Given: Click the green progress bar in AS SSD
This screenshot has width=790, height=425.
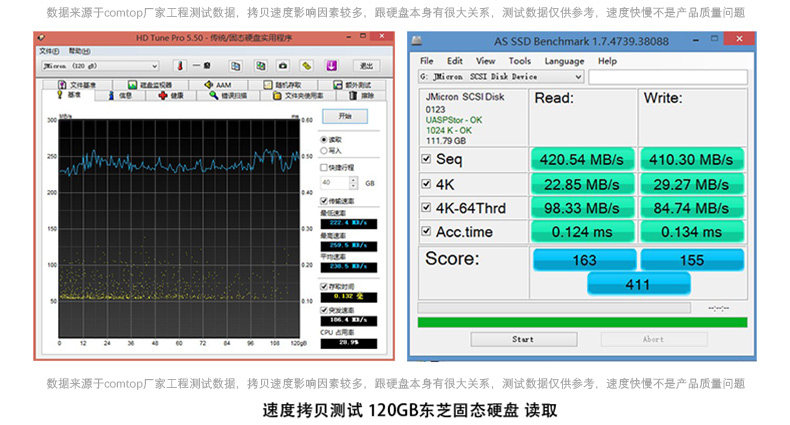Looking at the screenshot, I should [x=582, y=322].
